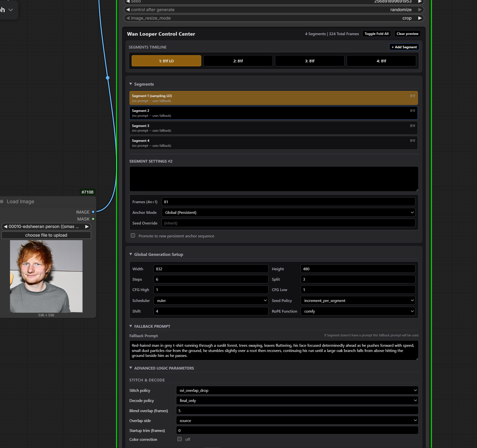The width and height of the screenshot is (477, 448).
Task: Click IMAGE output connector dot
Action: pyautogui.click(x=93, y=212)
